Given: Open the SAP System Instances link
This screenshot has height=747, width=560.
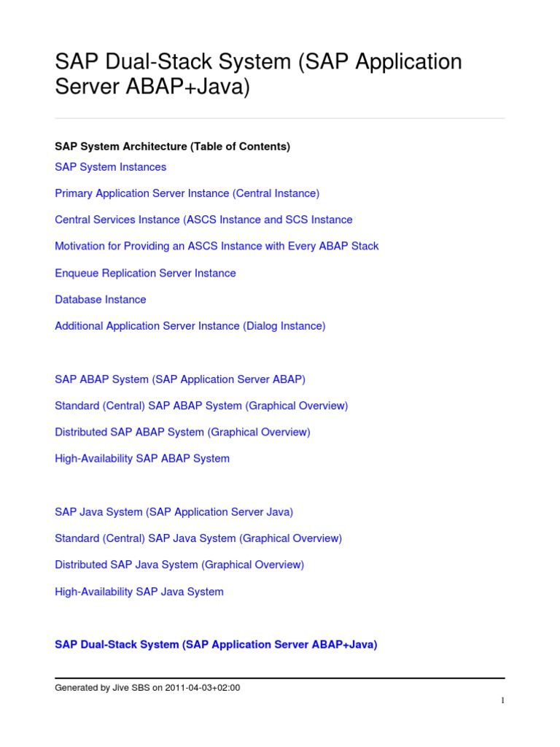Looking at the screenshot, I should tap(110, 167).
